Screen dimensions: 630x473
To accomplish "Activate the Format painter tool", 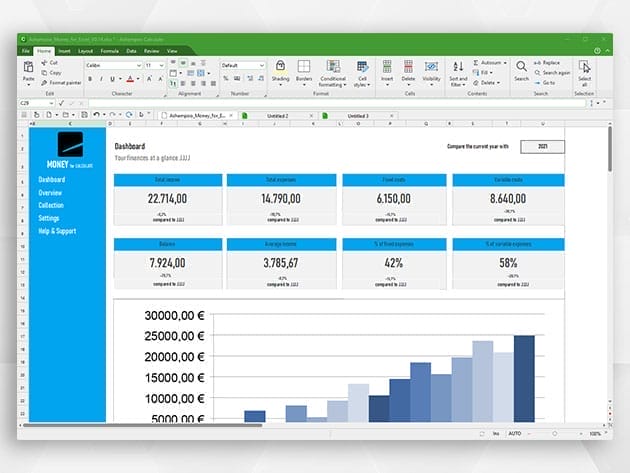I will pos(43,83).
